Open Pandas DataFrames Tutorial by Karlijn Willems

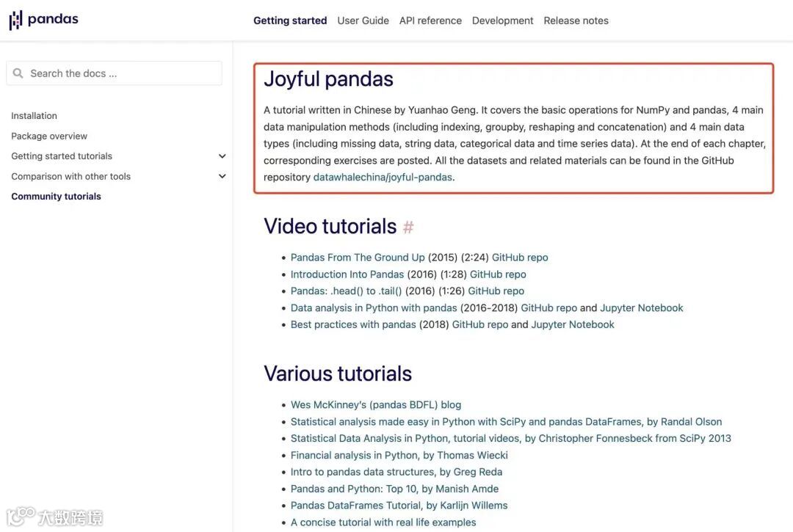[x=399, y=506]
